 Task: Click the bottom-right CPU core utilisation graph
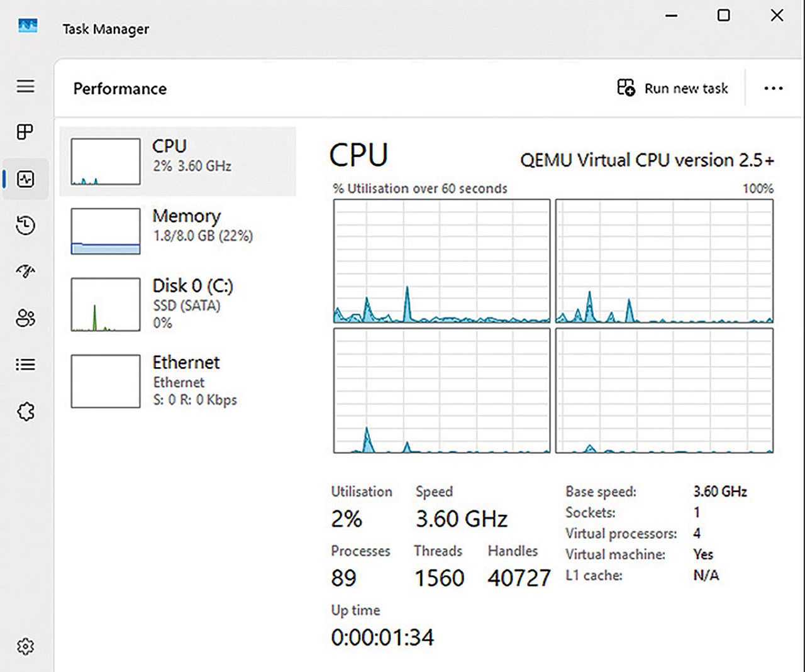tap(664, 390)
